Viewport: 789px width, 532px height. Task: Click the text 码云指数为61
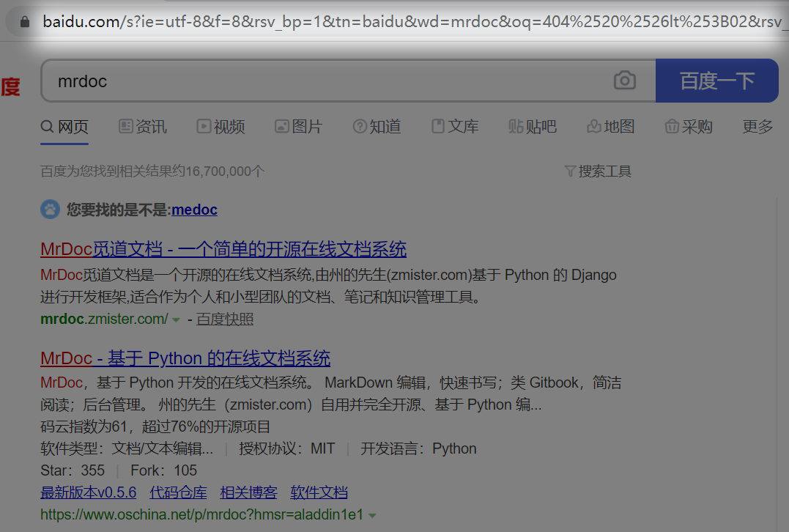pos(84,426)
